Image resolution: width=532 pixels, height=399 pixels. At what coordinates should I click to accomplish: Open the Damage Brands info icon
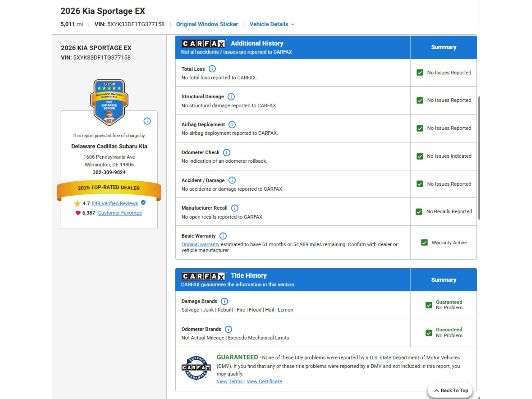pos(224,301)
